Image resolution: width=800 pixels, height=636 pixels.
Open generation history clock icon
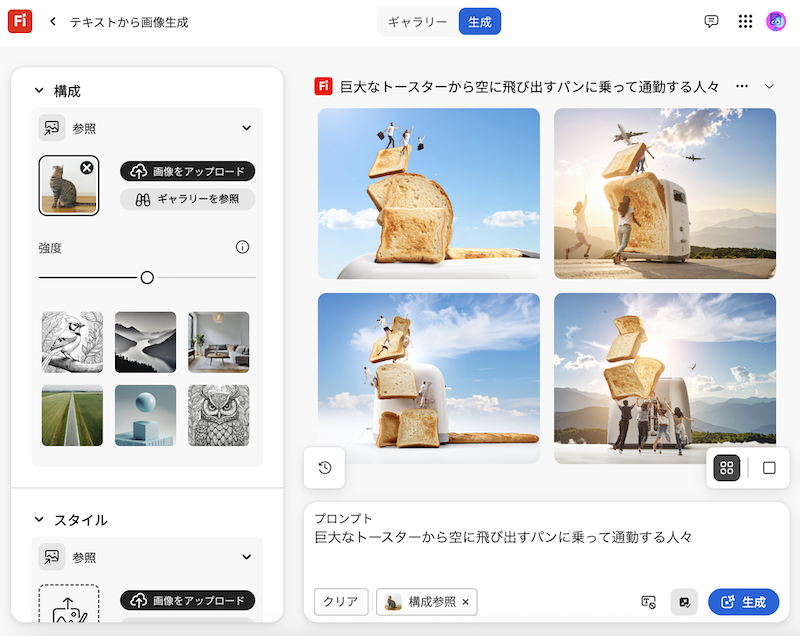[324, 467]
